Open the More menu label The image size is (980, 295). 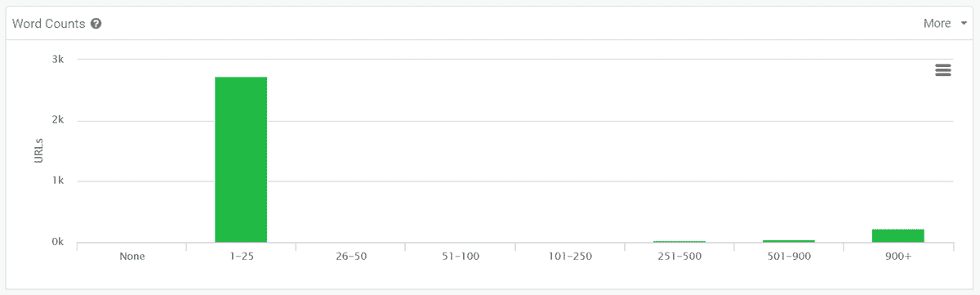point(937,24)
